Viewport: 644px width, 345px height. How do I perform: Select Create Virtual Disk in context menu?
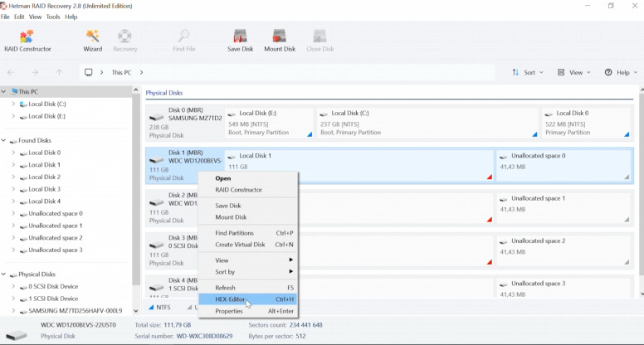pyautogui.click(x=248, y=245)
